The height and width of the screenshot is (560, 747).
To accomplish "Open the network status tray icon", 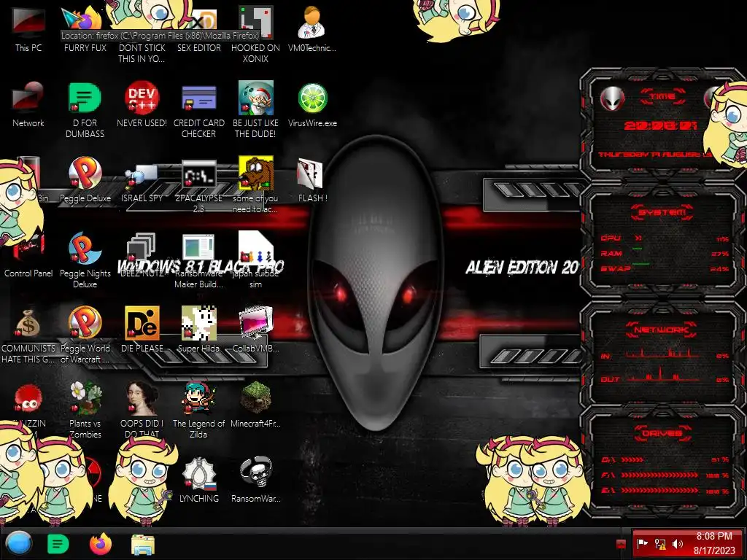I will (x=659, y=544).
